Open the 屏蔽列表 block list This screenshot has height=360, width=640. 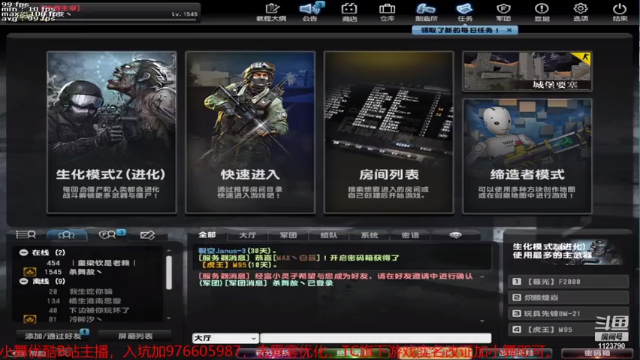(x=135, y=336)
